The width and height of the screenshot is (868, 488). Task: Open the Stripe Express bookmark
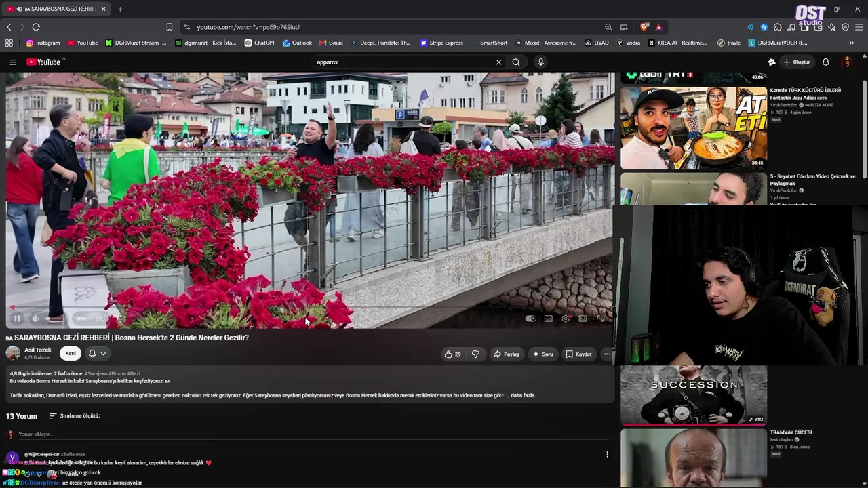point(441,43)
